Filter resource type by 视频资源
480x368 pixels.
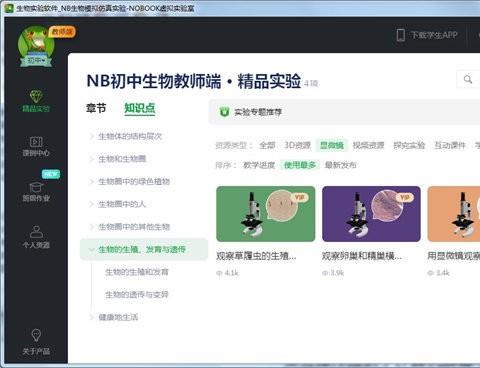click(x=368, y=145)
